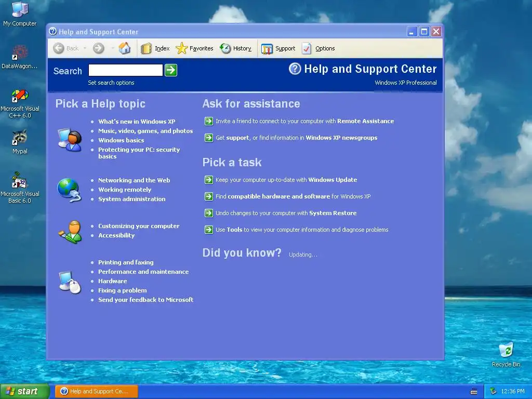Click the Forward arrow in Help toolbar

point(98,48)
